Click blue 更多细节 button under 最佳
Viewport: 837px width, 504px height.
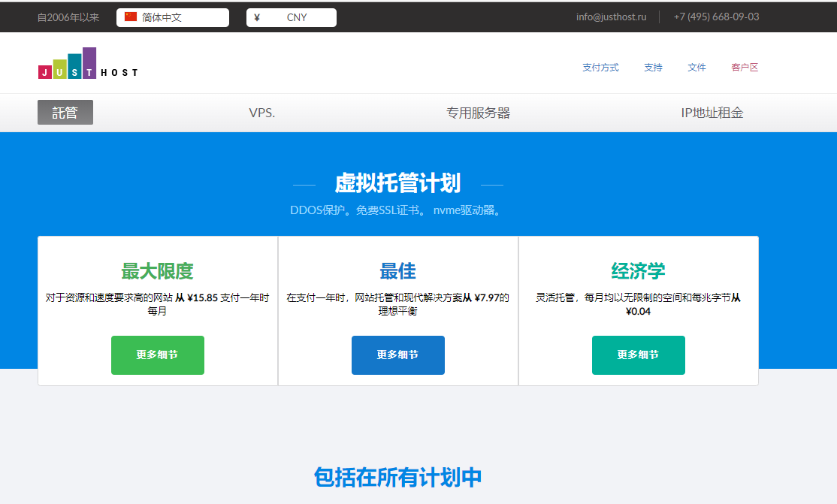[x=398, y=355]
